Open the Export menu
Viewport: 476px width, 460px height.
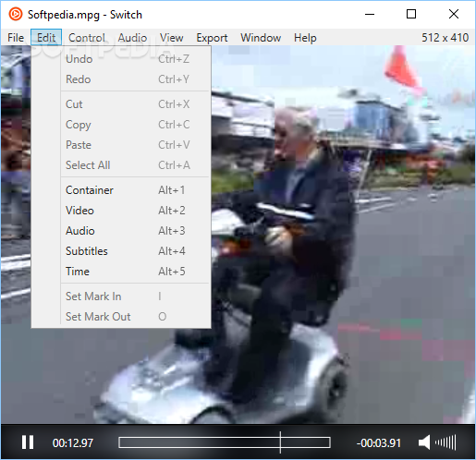(212, 38)
